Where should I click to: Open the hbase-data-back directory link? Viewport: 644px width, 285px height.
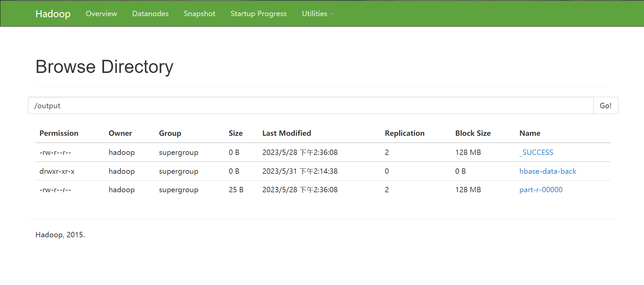pyautogui.click(x=548, y=171)
